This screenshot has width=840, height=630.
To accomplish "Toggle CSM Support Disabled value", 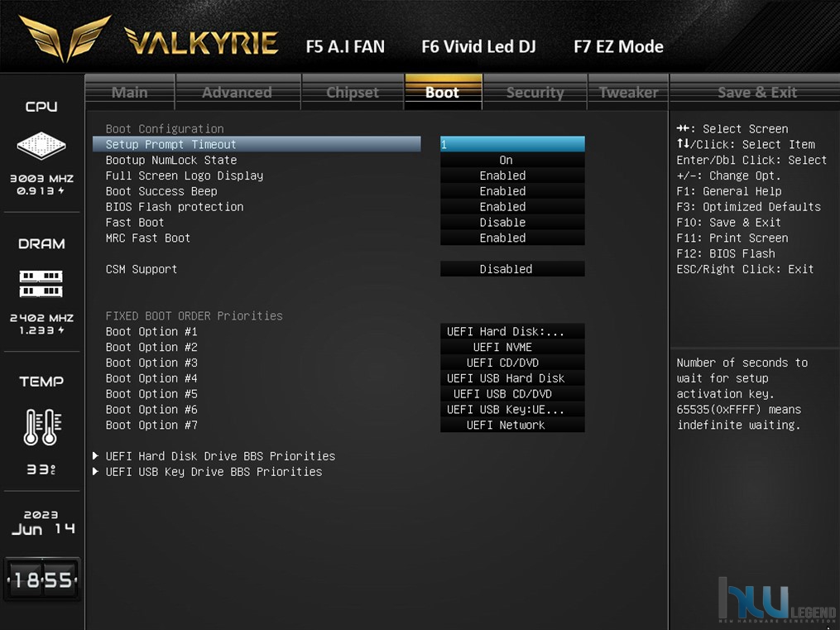I will 512,269.
